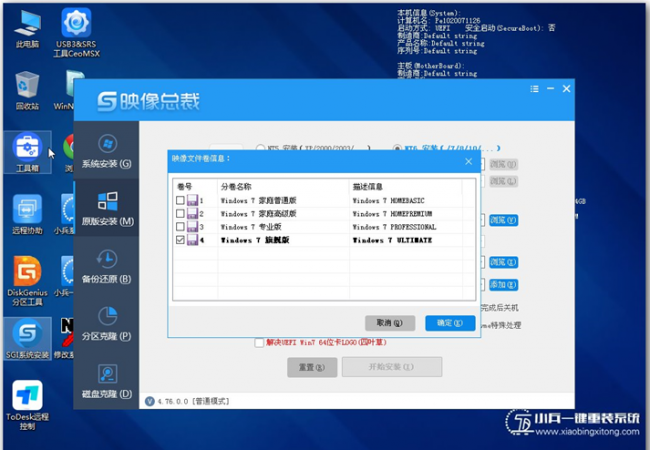Open the ToDesk远程控制 desktop icon

pyautogui.click(x=27, y=405)
